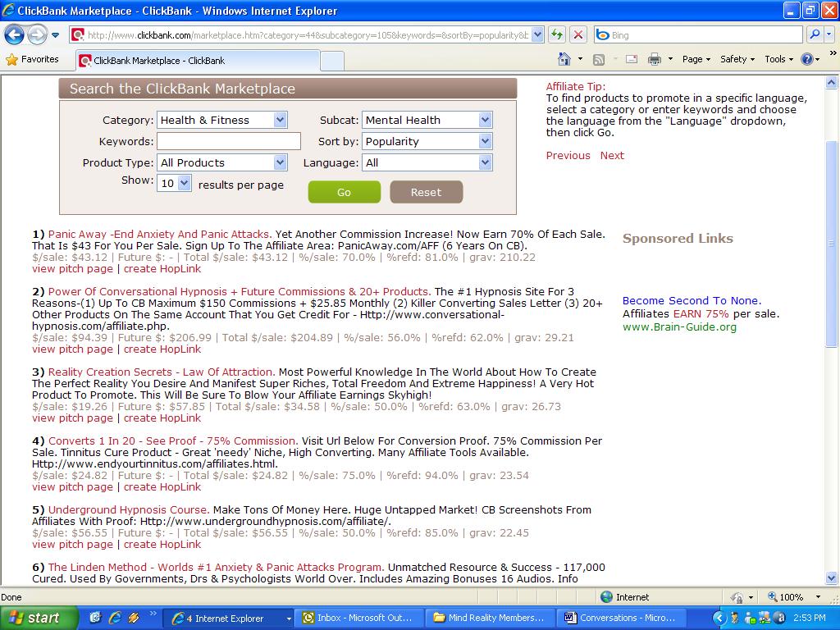Go back with the browser Back arrow
The image size is (840, 630).
(13, 35)
